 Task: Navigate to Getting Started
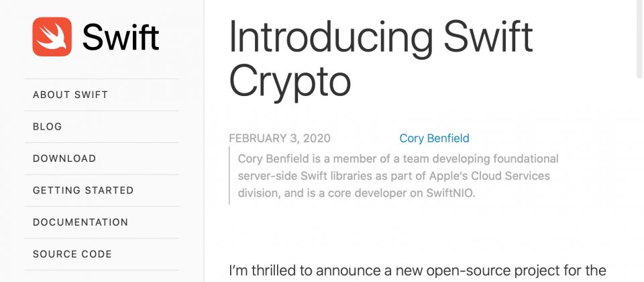83,190
